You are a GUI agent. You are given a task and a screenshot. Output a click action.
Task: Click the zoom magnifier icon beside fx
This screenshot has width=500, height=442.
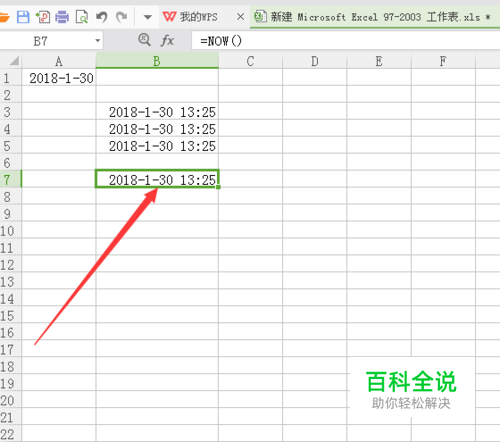coord(144,40)
